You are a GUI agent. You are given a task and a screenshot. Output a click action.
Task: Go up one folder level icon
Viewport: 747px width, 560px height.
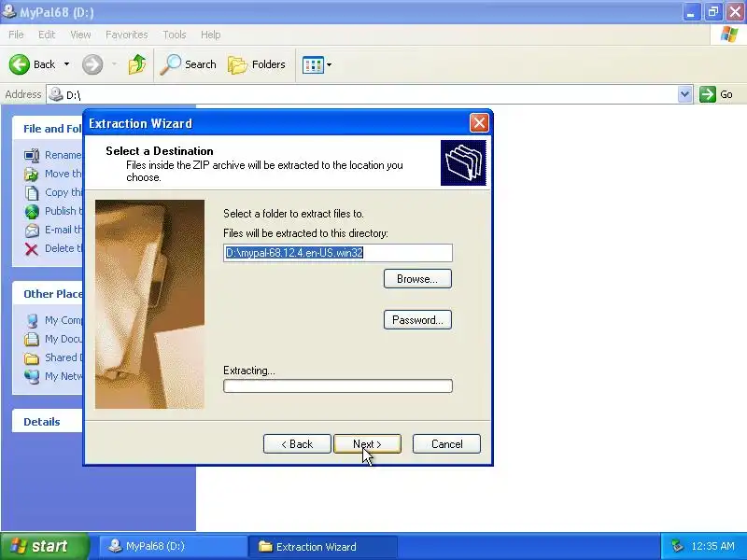point(137,64)
